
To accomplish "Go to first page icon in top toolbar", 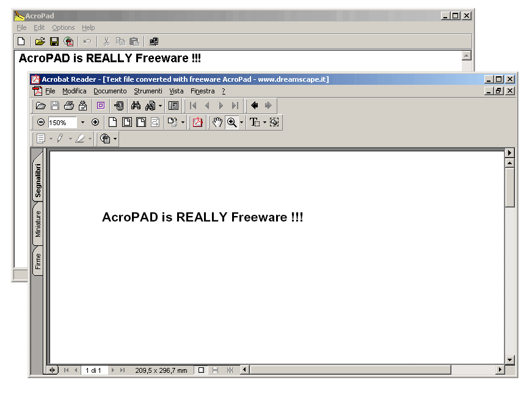I will pyautogui.click(x=193, y=106).
